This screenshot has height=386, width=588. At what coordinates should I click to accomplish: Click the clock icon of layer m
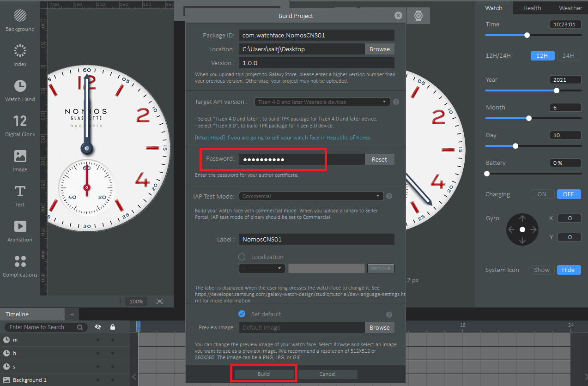point(6,340)
